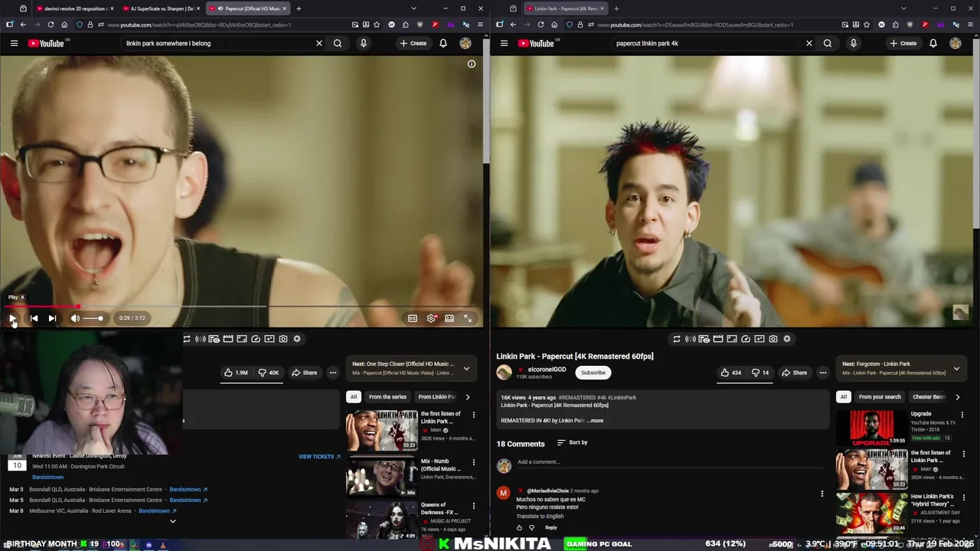
Task: Adjust volume slider in left player
Action: (x=93, y=318)
